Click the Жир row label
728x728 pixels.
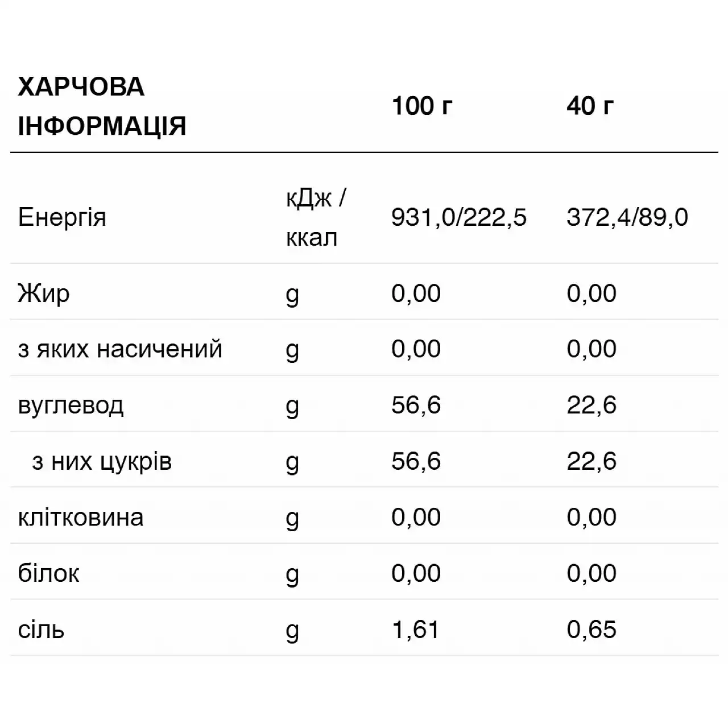(44, 293)
